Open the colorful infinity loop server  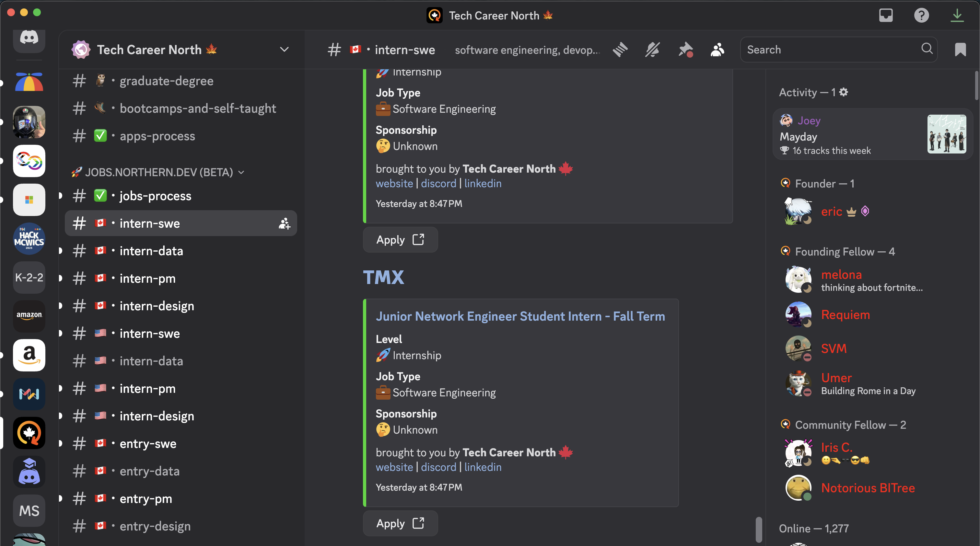click(x=29, y=161)
